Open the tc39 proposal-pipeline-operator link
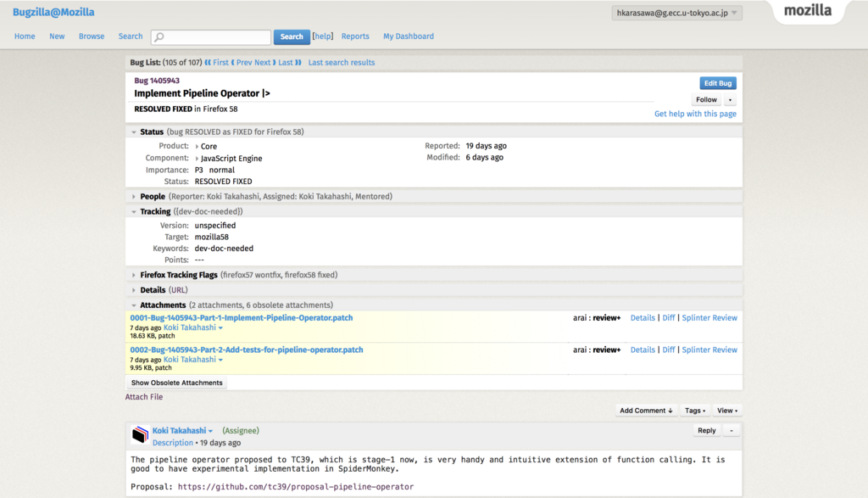 (295, 487)
